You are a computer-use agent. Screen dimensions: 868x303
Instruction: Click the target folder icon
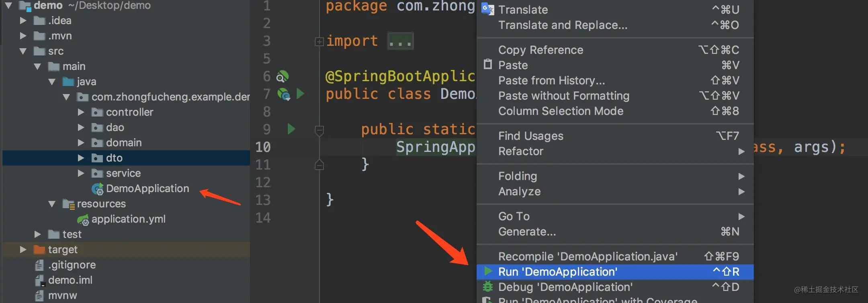tap(39, 250)
